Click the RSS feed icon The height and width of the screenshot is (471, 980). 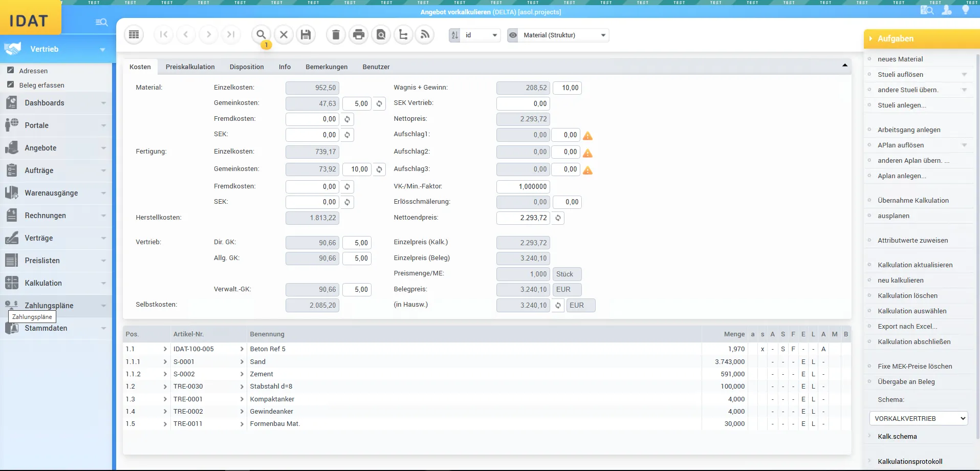pos(425,35)
